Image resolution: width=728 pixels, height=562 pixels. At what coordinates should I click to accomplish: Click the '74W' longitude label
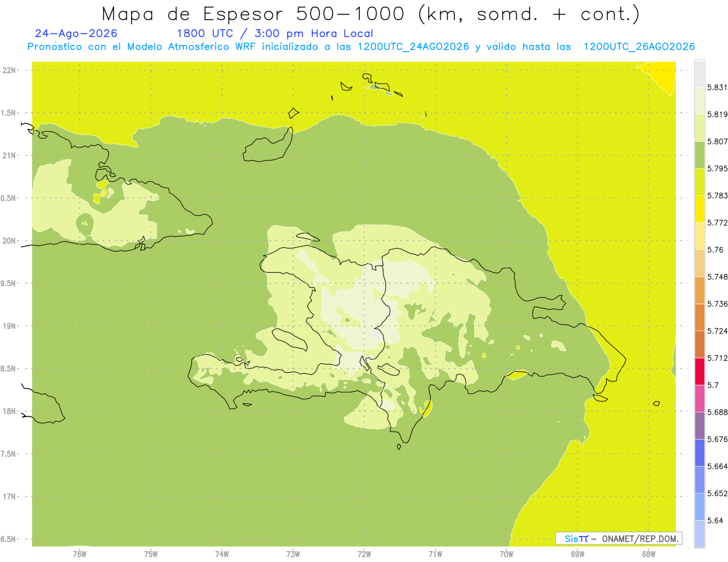[x=222, y=554]
